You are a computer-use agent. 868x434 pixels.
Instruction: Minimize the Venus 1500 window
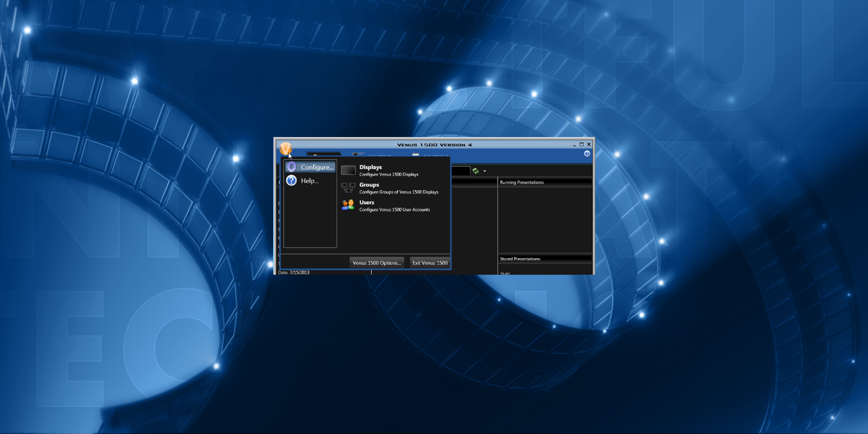574,145
